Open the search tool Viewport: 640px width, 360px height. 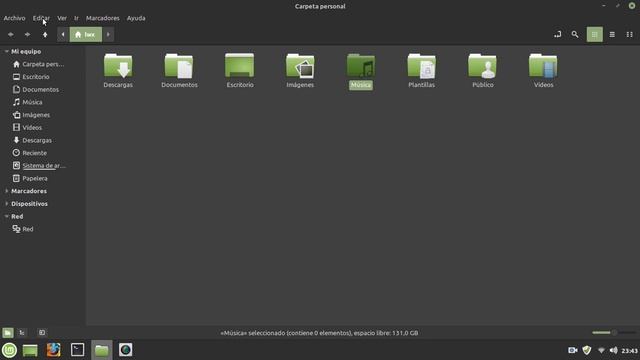click(x=575, y=35)
